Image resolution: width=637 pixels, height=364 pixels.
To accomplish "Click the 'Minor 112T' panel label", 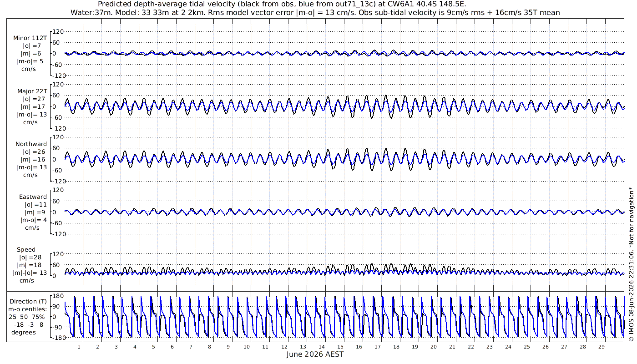I will click(x=30, y=38).
